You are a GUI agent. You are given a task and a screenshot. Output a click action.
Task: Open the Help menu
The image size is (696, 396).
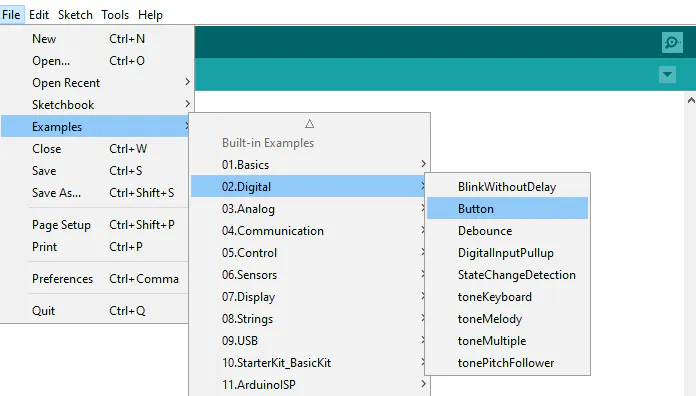(x=150, y=15)
